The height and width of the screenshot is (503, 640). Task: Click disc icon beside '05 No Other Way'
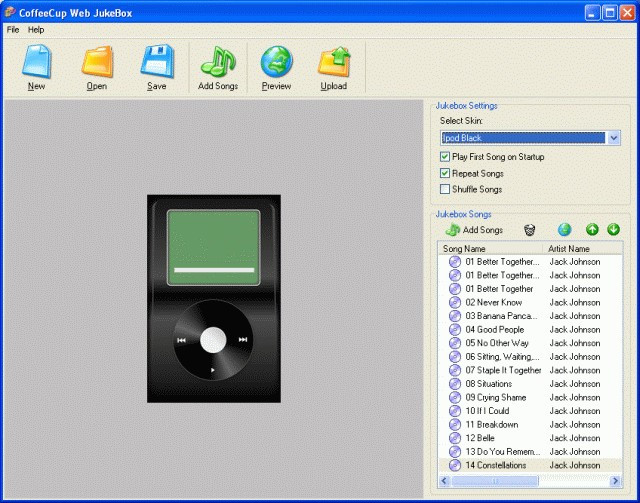pos(455,343)
